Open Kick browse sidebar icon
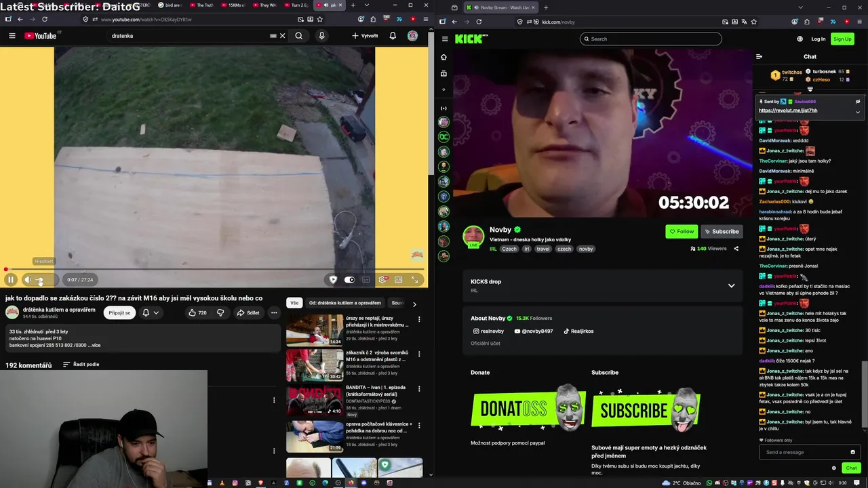Image resolution: width=868 pixels, height=488 pixels. point(443,73)
